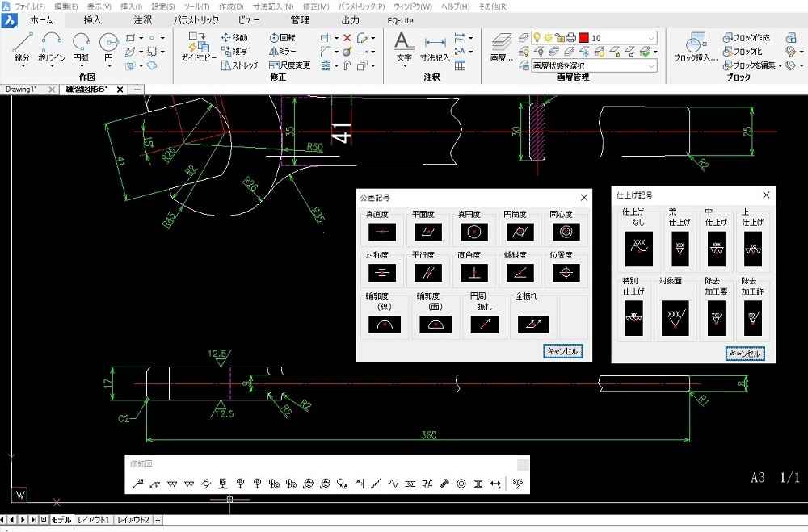This screenshot has height=532, width=808.
Task: Toggle layer 10 on/off light bulb
Action: pyautogui.click(x=537, y=38)
